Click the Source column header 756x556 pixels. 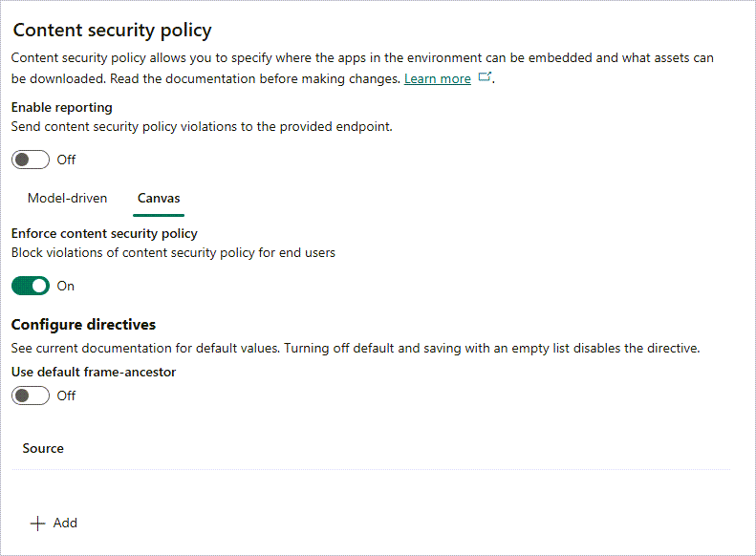click(43, 448)
